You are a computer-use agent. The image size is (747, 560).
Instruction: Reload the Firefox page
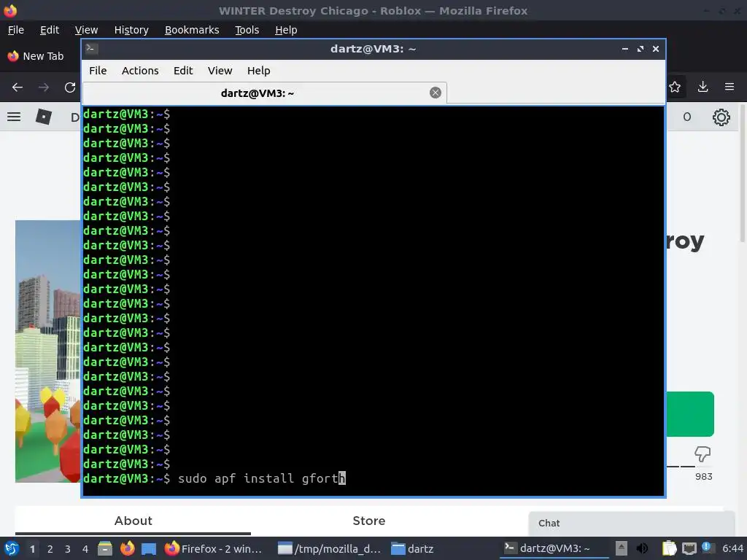[70, 87]
